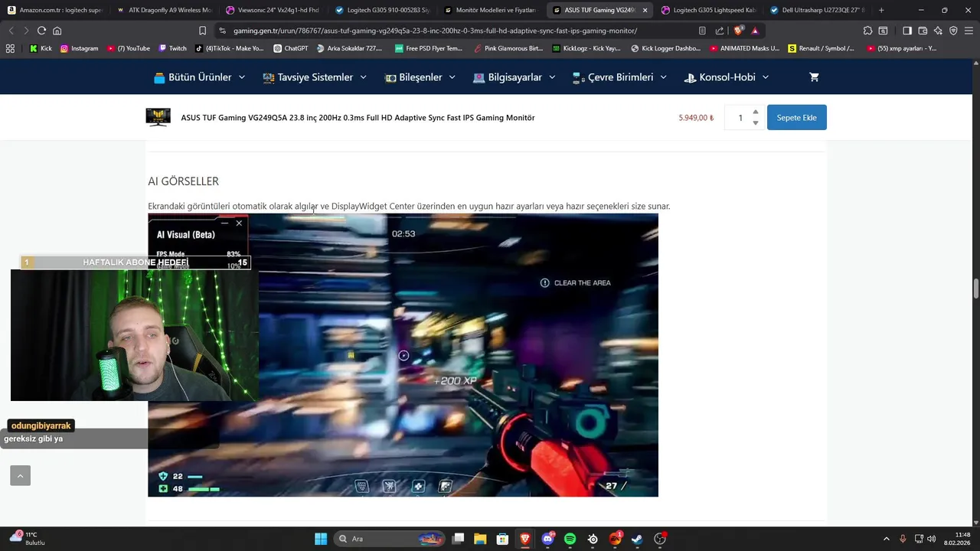This screenshot has width=980, height=551.
Task: Switch to the ATK Dragonfly A9 Wireless tab
Action: 163,10
